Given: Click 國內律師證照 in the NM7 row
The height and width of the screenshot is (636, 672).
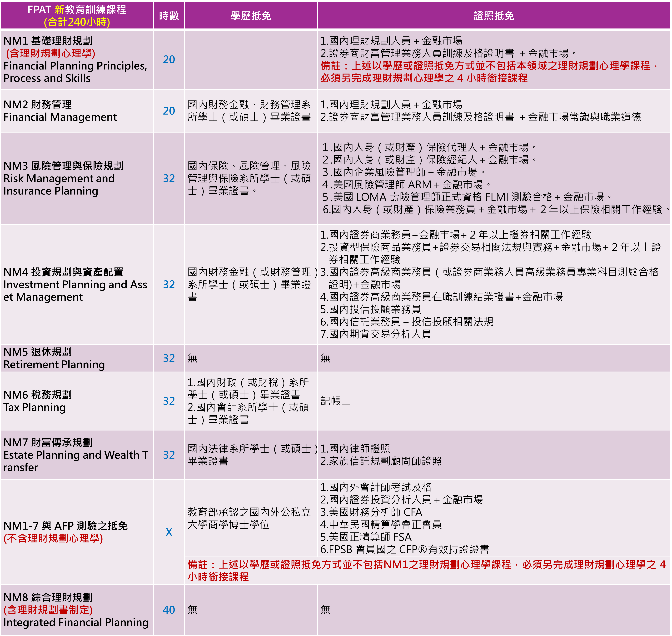Looking at the screenshot, I should click(355, 449).
